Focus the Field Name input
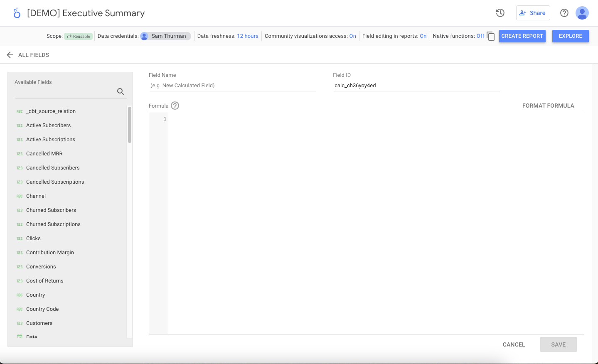598x364 pixels. pos(232,86)
